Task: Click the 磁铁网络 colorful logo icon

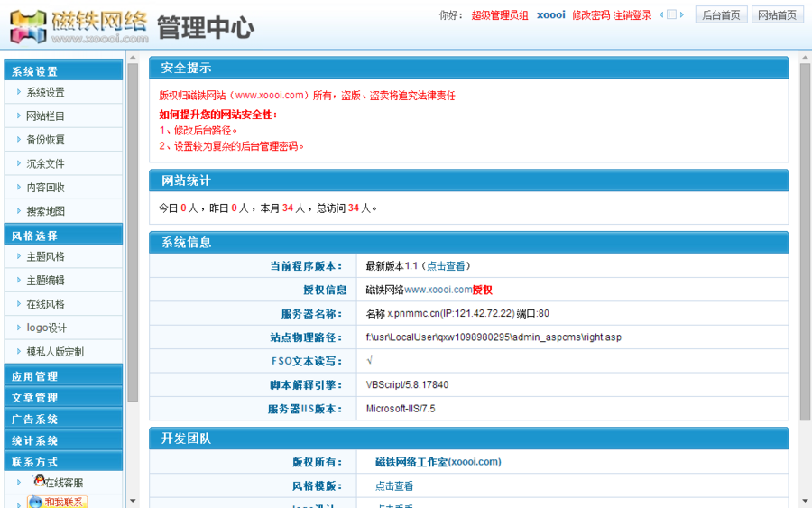Action: (x=28, y=27)
